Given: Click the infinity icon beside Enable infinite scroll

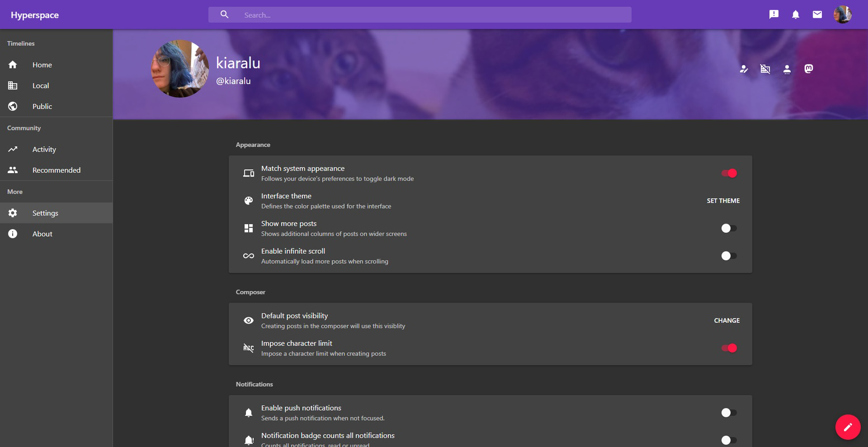Looking at the screenshot, I should click(x=249, y=256).
